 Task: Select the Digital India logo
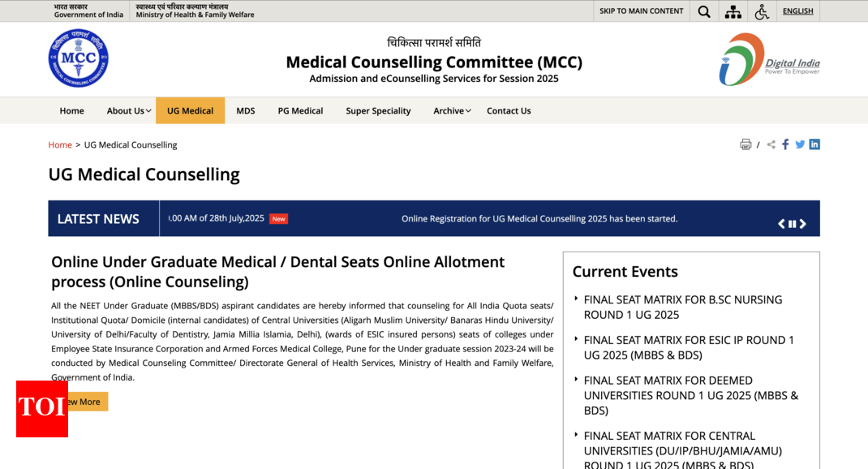(x=769, y=58)
